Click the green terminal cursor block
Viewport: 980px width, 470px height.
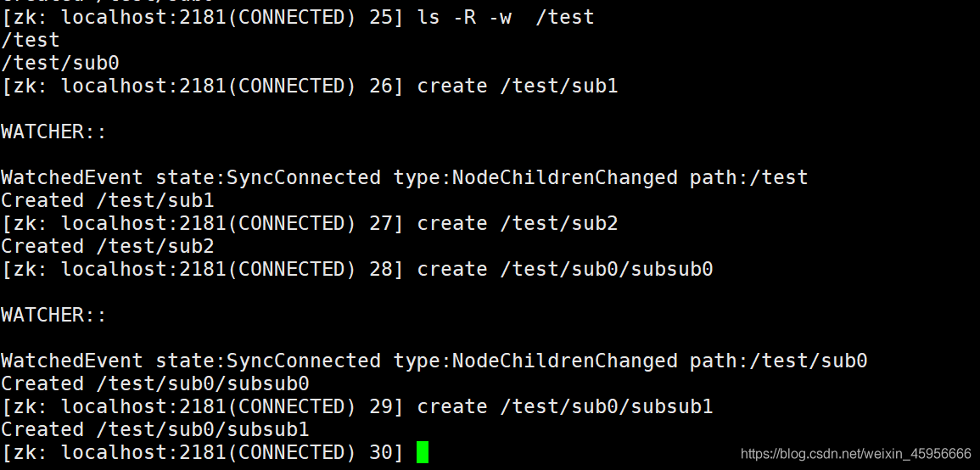coord(423,452)
